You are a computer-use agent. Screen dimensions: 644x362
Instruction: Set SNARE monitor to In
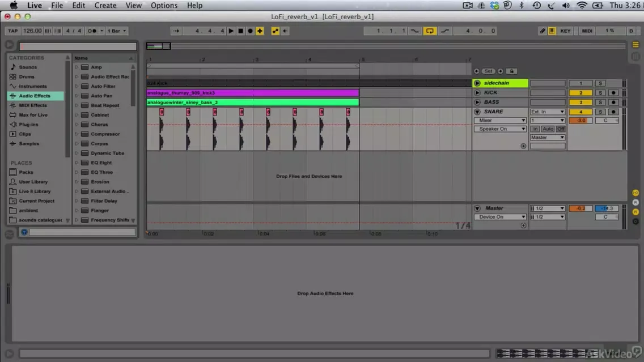[535, 129]
